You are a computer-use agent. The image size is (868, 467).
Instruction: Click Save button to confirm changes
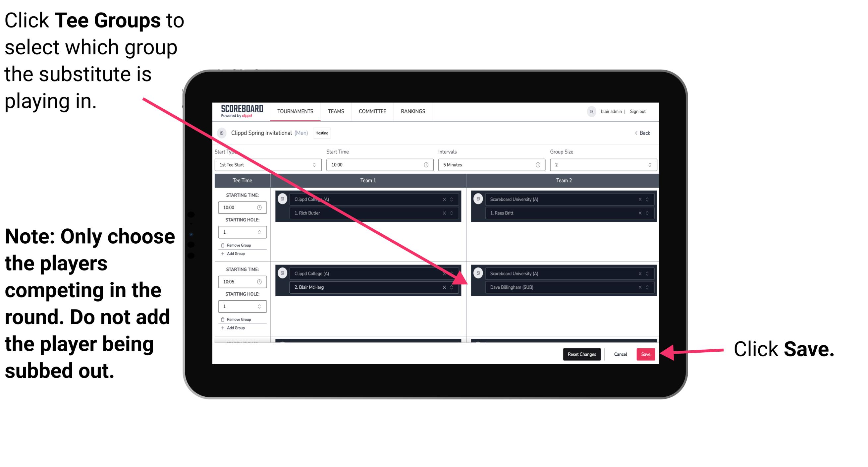point(646,354)
